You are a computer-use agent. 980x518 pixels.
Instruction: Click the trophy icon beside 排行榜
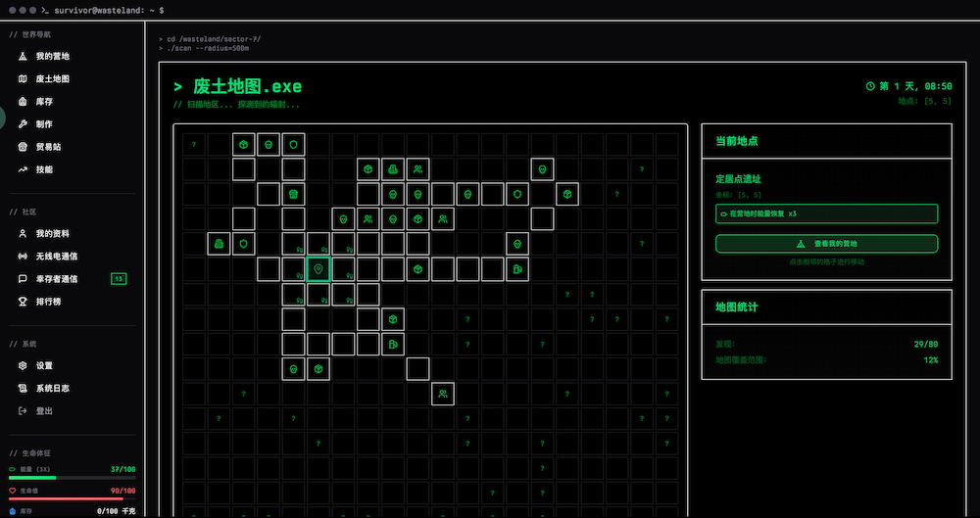click(x=23, y=302)
